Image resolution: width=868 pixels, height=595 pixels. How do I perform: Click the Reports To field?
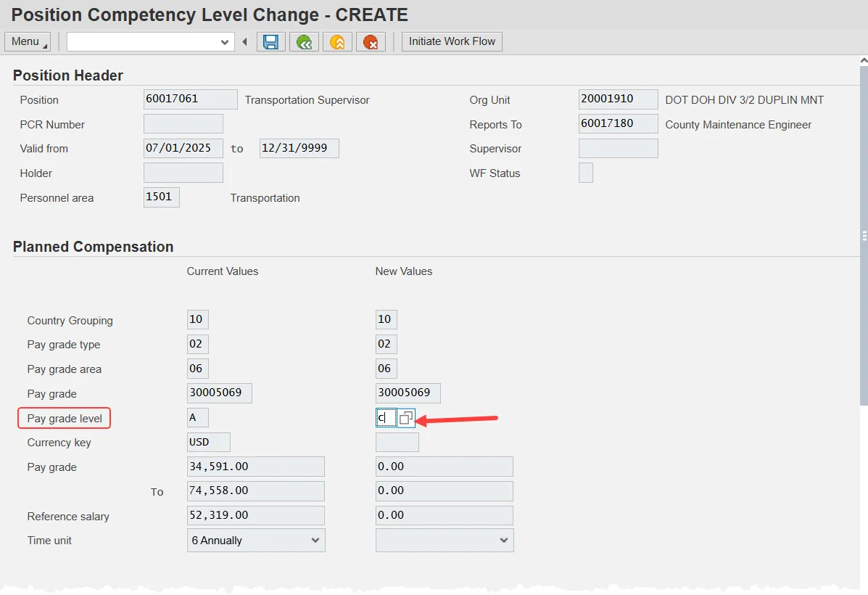(x=618, y=124)
